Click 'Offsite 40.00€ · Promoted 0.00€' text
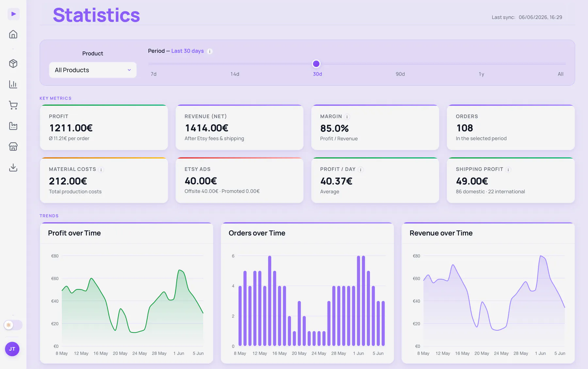The image size is (588, 369). [x=222, y=191]
